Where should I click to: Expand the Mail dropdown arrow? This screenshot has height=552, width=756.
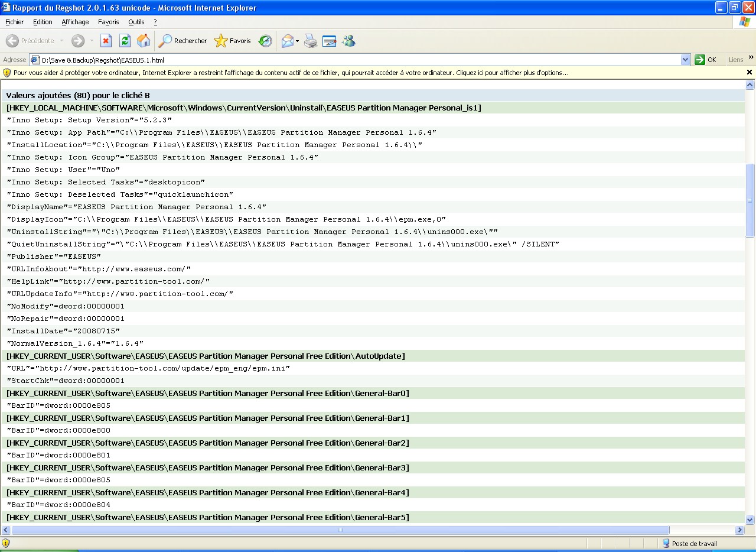[x=297, y=41]
